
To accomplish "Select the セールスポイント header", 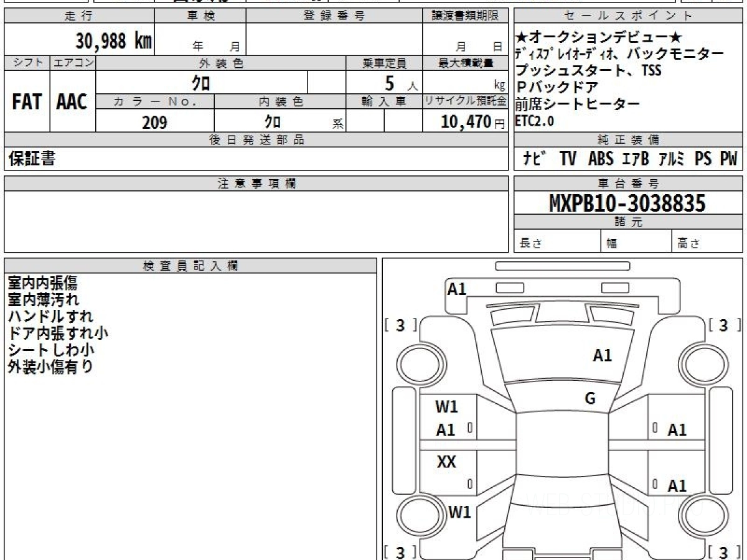I will tap(628, 16).
